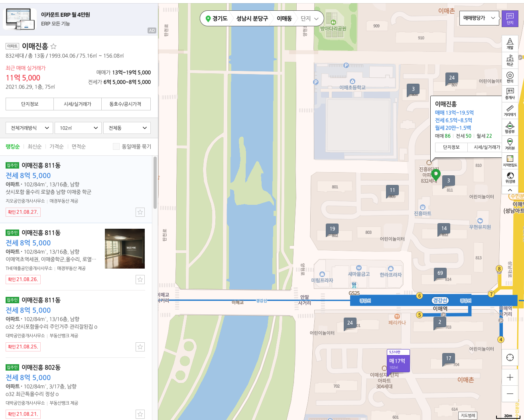Show 편의 convenience facilities overlay
Screen dimensions: 524x420
pyautogui.click(x=510, y=77)
